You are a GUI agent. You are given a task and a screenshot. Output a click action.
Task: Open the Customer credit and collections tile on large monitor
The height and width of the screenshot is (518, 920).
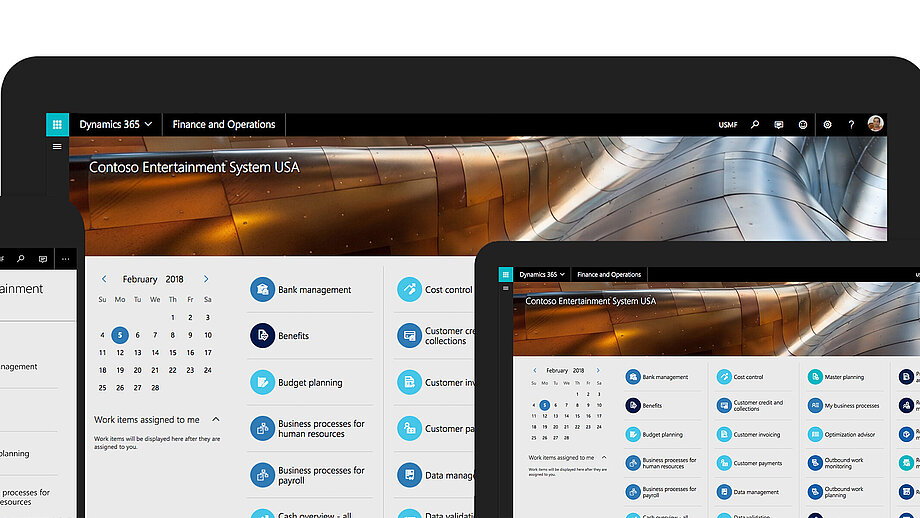tap(434, 336)
